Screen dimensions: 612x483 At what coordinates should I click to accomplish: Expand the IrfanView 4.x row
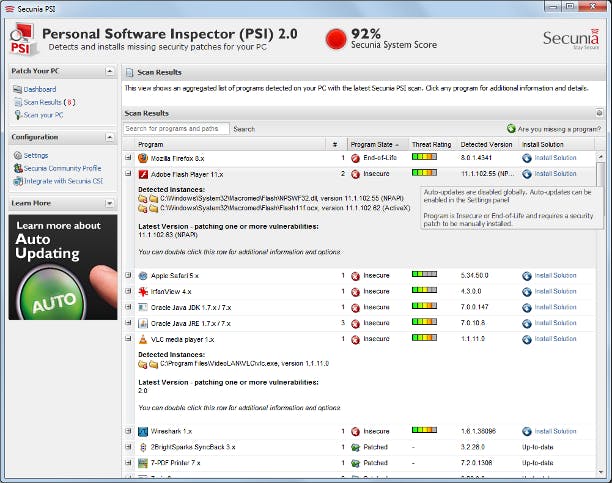coord(128,291)
